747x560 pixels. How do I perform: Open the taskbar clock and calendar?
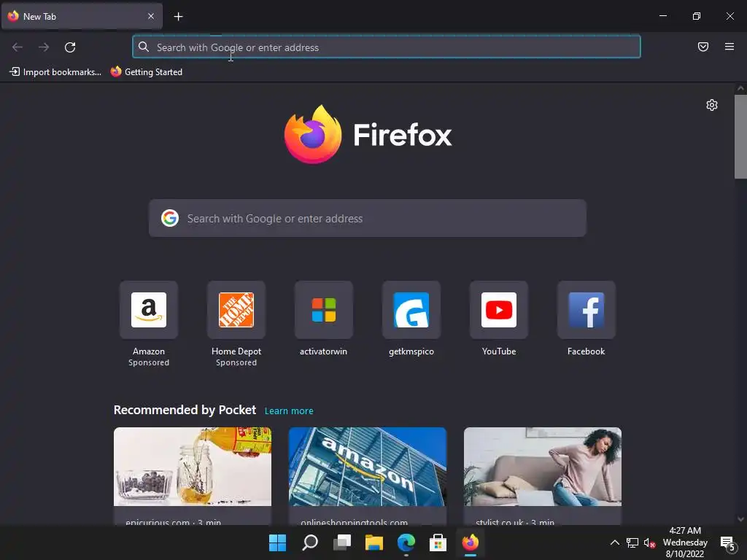(x=685, y=542)
